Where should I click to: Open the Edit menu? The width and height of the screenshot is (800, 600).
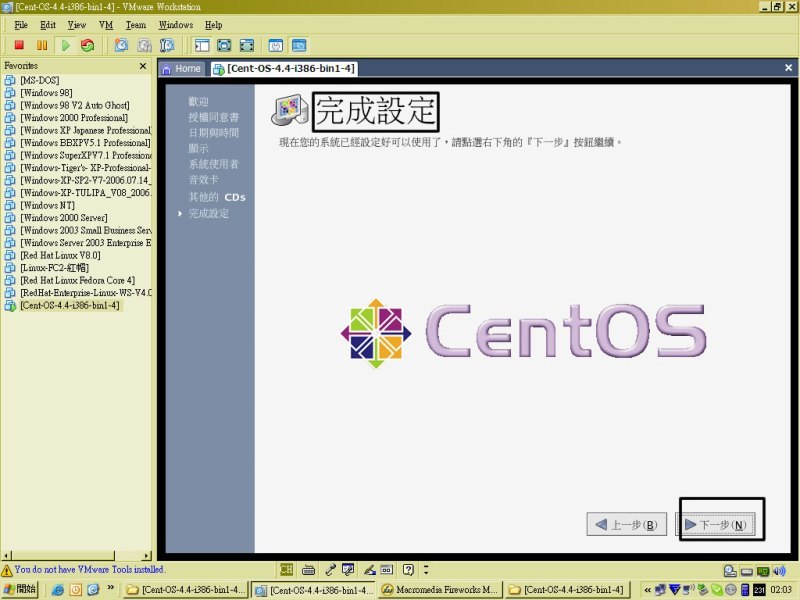(x=48, y=25)
